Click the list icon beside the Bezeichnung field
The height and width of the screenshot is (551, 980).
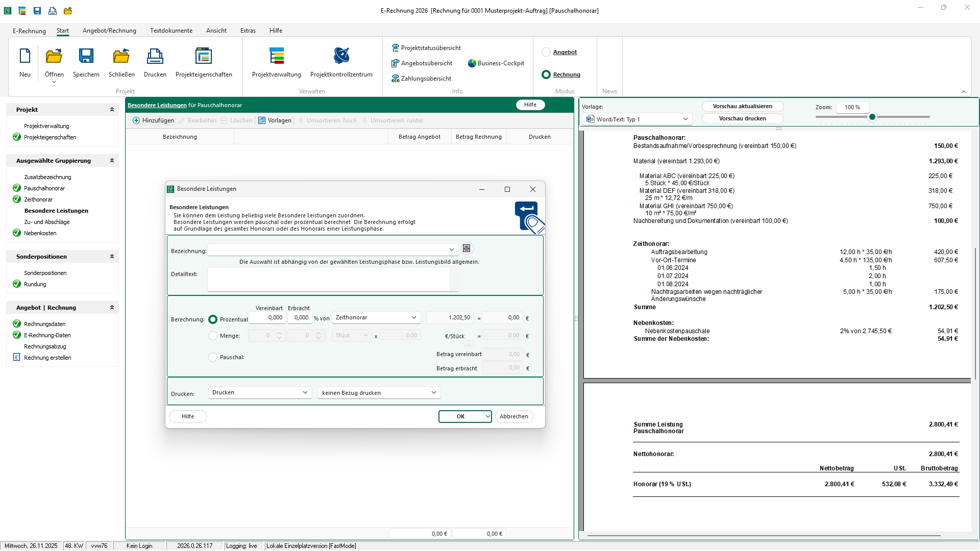(467, 248)
